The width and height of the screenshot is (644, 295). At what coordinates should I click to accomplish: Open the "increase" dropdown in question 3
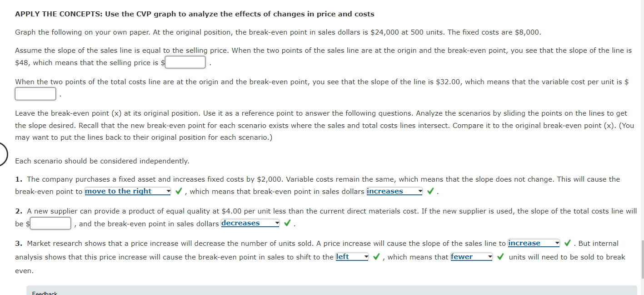click(x=533, y=243)
